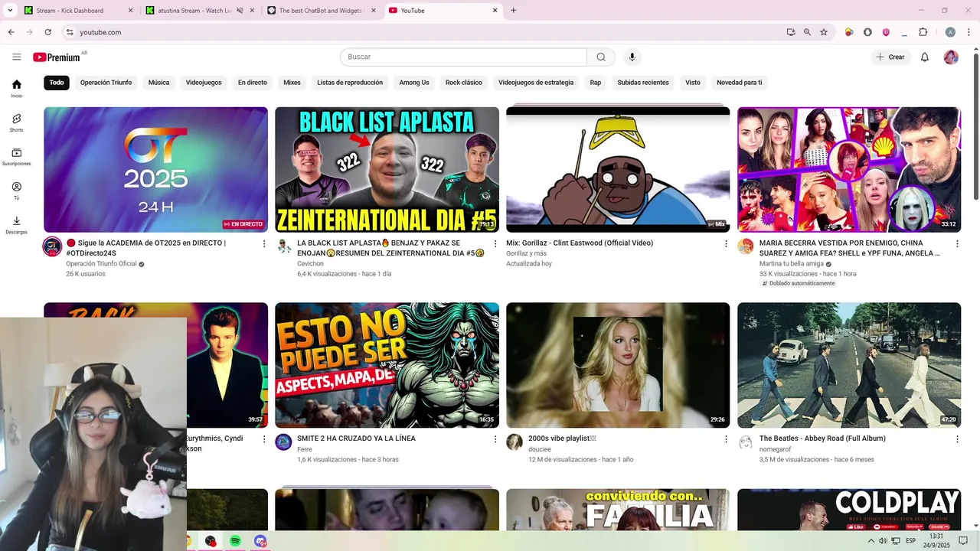Open The Beatles - Abbey Road title link
The height and width of the screenshot is (551, 980).
[822, 439]
